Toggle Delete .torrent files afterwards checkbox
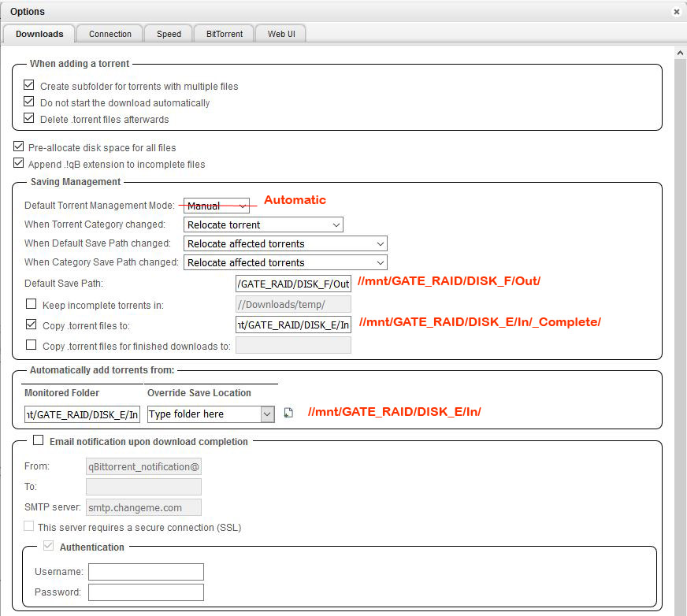The image size is (687, 616). click(x=29, y=118)
